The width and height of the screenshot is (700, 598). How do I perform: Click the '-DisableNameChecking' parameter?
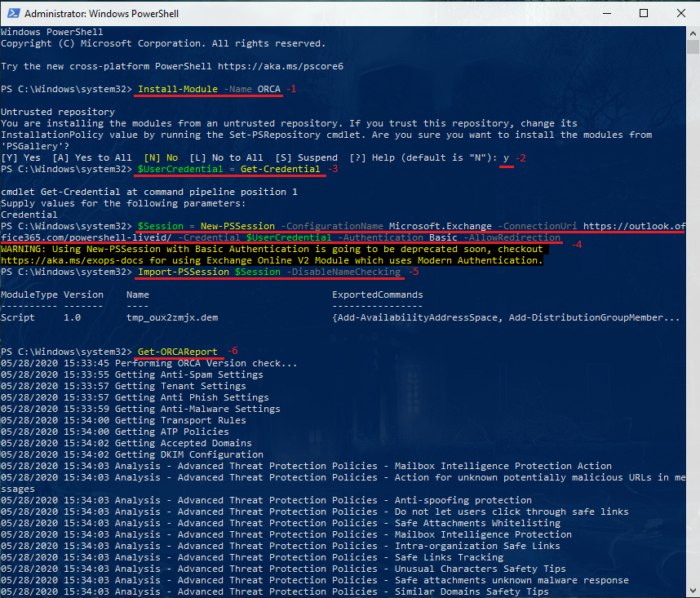point(343,272)
